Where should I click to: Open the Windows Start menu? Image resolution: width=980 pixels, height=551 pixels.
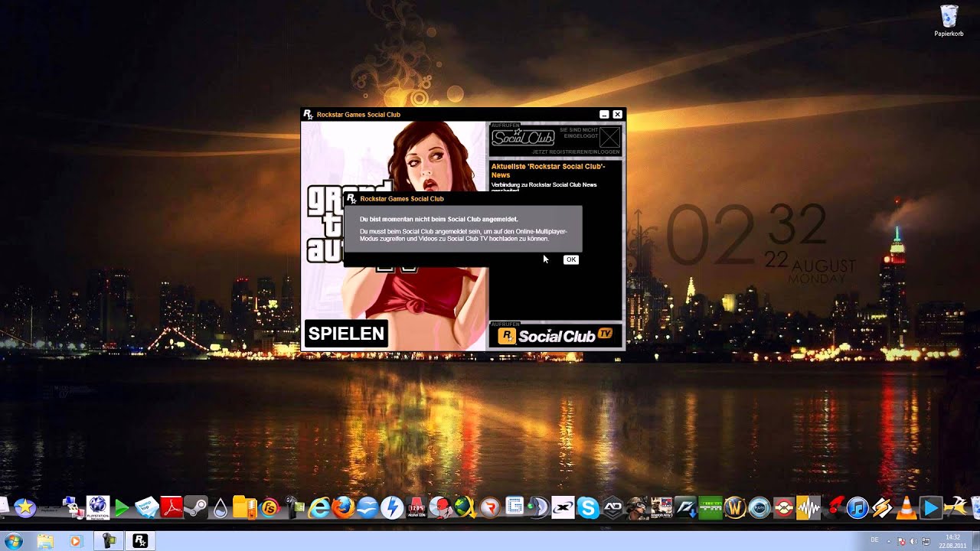click(13, 541)
